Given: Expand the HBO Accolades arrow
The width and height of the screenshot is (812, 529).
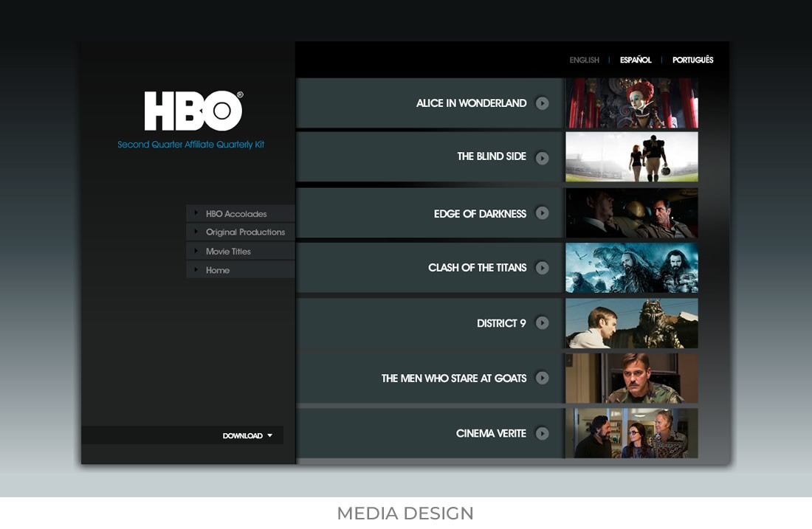Looking at the screenshot, I should (x=196, y=212).
